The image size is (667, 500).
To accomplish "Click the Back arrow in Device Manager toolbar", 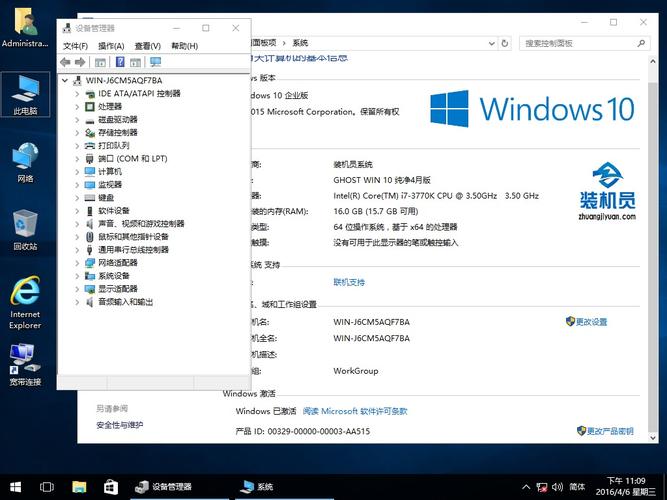I will [x=65, y=62].
